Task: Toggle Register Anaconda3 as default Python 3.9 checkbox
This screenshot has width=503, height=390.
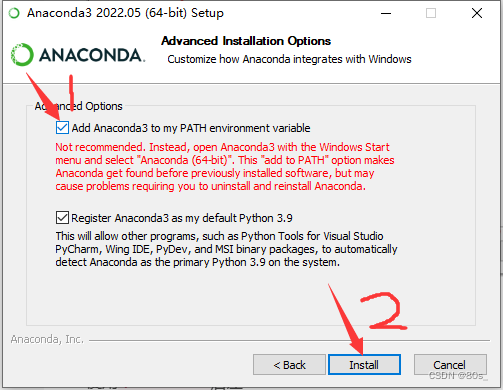Action: click(62, 218)
